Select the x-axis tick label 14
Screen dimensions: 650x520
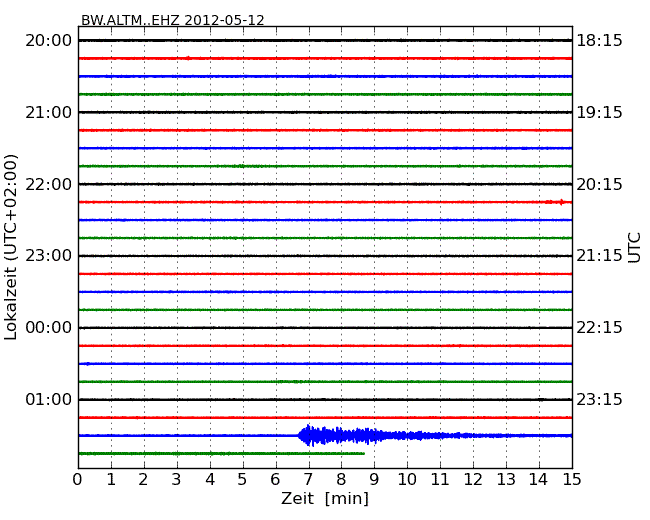coord(539,479)
